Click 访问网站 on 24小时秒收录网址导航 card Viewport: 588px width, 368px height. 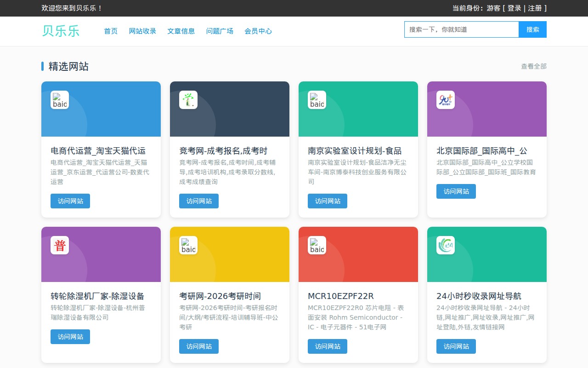[456, 346]
